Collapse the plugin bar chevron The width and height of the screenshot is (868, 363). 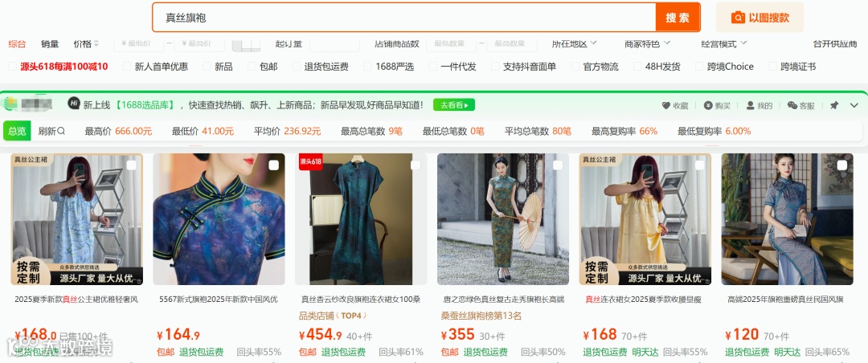coord(854,105)
